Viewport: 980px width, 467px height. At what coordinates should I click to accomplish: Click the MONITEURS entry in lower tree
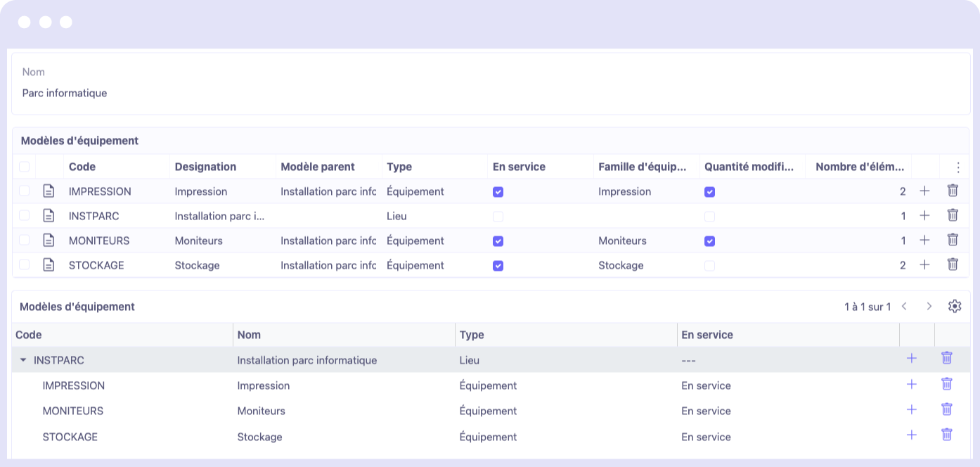[73, 411]
